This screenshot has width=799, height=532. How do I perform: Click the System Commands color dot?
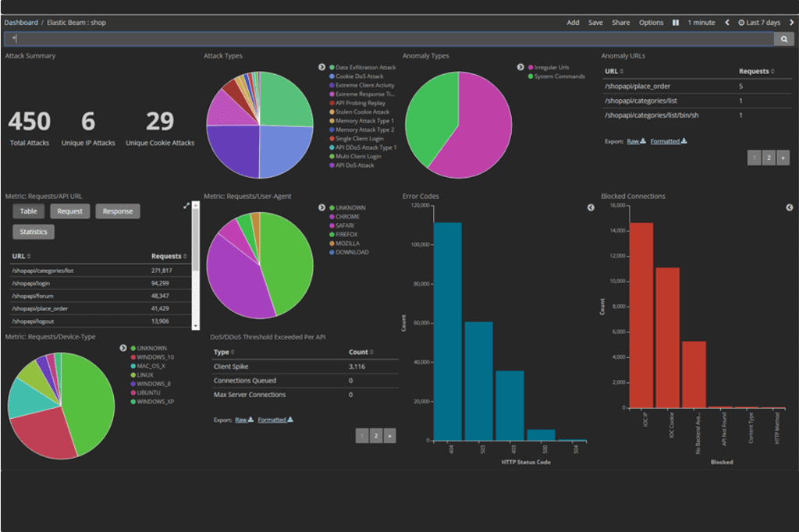[x=531, y=76]
